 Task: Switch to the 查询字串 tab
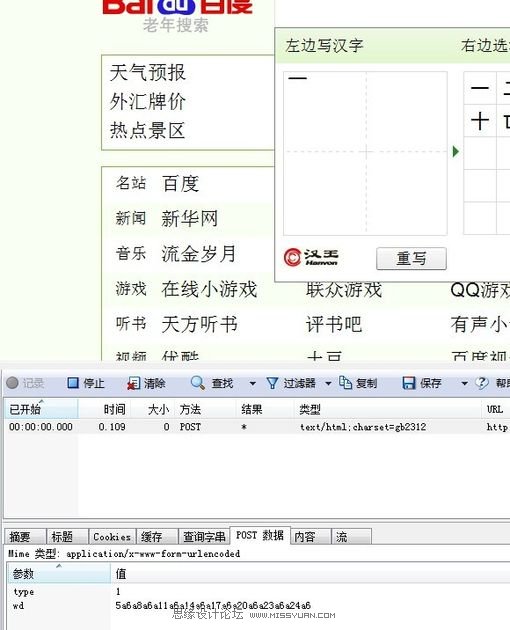[204, 537]
